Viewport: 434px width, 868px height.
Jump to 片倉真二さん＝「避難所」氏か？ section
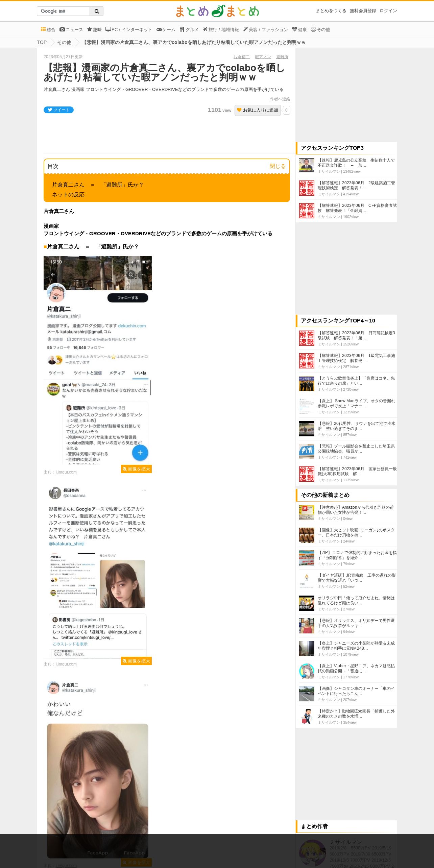pyautogui.click(x=98, y=185)
